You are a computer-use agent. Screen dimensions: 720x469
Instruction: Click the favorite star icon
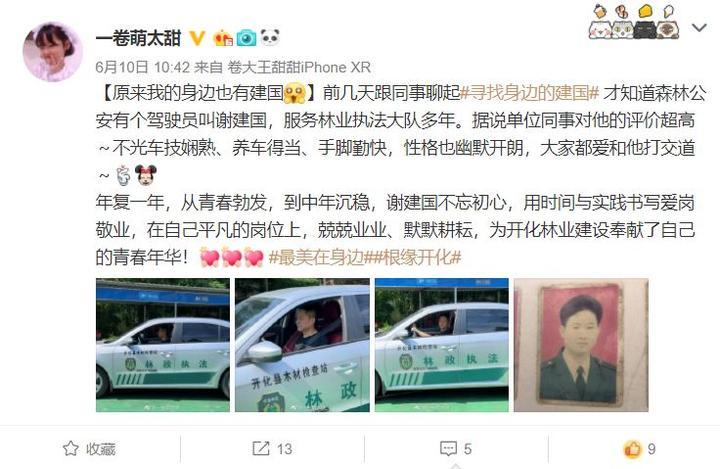pyautogui.click(x=71, y=448)
